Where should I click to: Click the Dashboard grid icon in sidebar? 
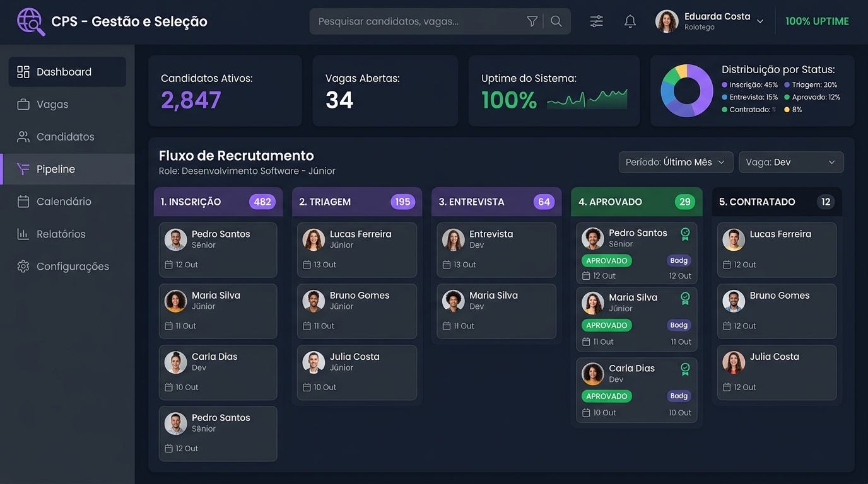tap(23, 72)
